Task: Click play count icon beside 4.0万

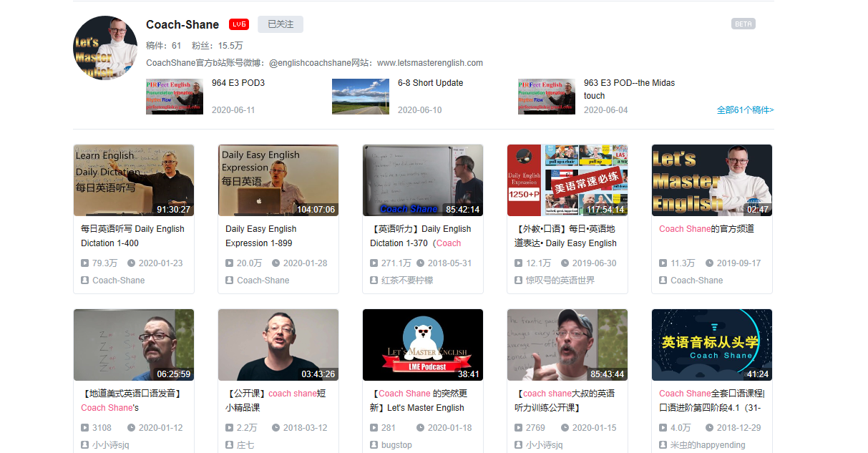Action: [663, 428]
